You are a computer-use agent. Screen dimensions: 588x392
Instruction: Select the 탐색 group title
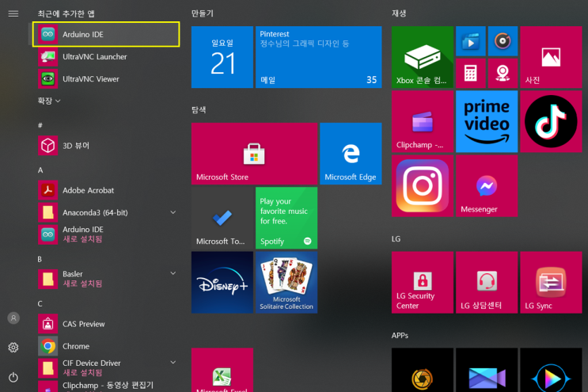coord(199,110)
